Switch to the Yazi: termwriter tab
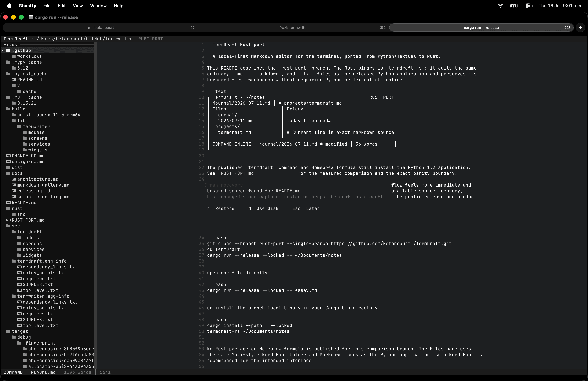Viewport: 588px width, 381px height. point(294,28)
